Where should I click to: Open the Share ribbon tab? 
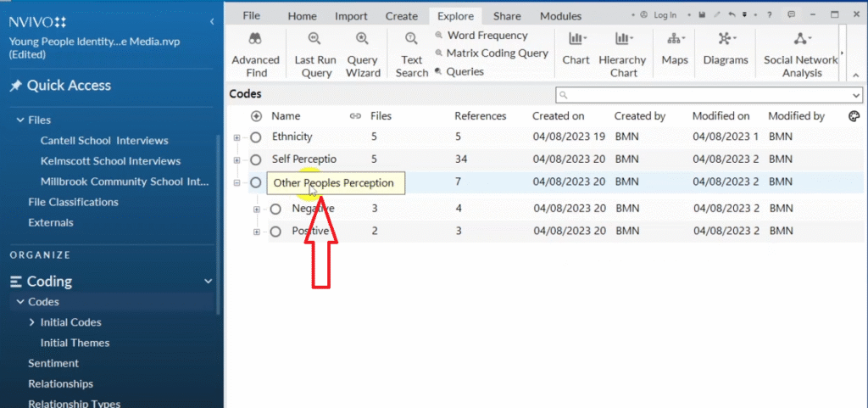click(x=507, y=16)
